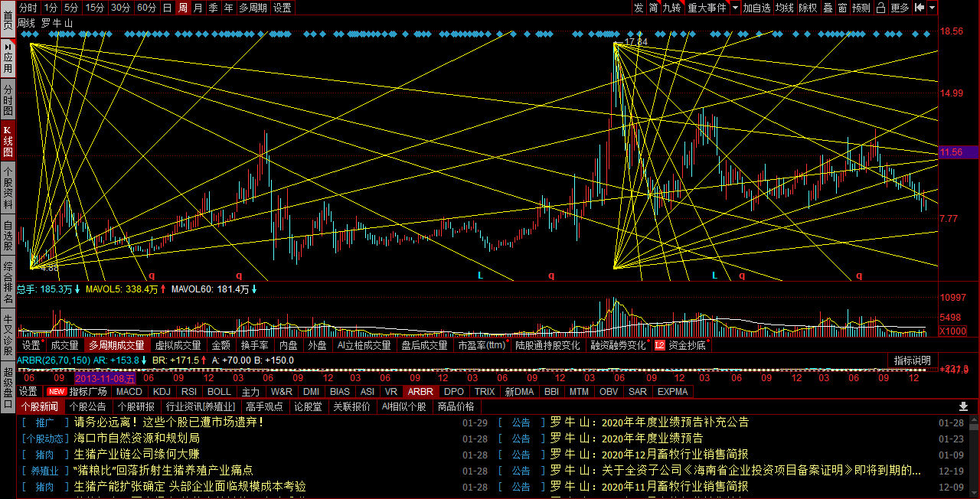Image resolution: width=980 pixels, height=499 pixels.
Task: Switch to 分时 intraday period
Action: 28,8
